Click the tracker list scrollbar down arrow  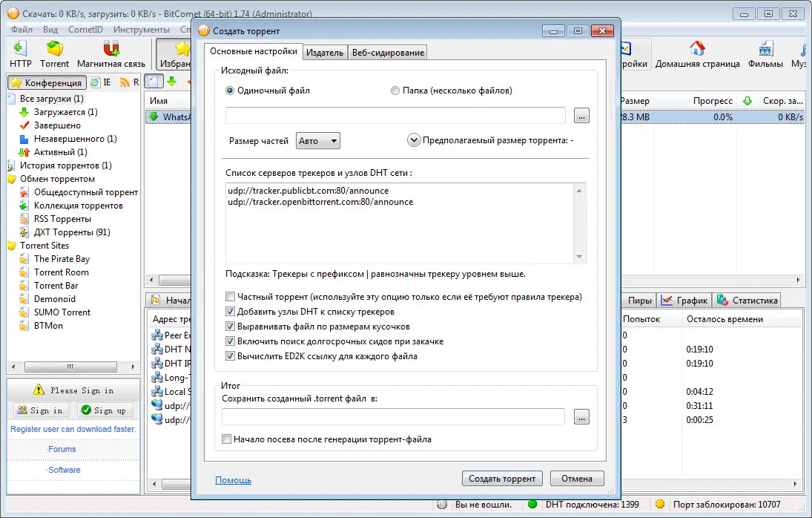click(579, 257)
